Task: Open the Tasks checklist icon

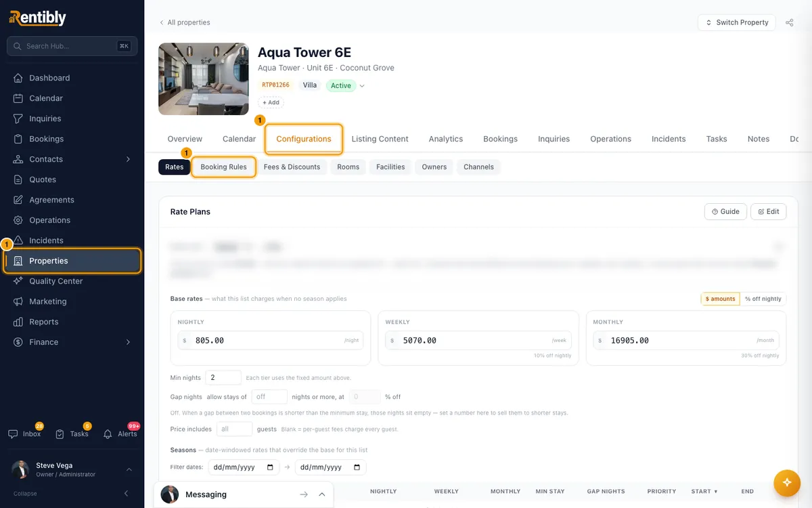Action: [60, 433]
